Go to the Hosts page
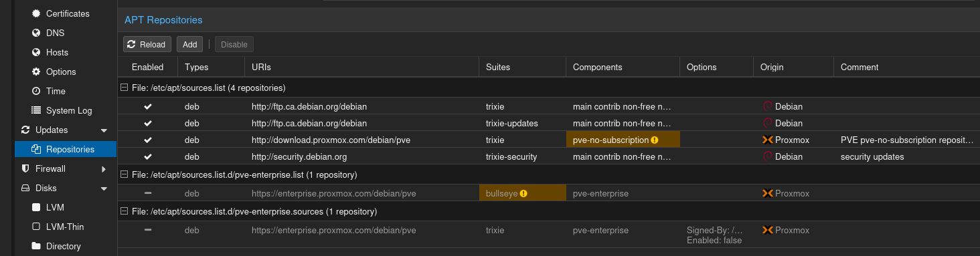 [57, 52]
